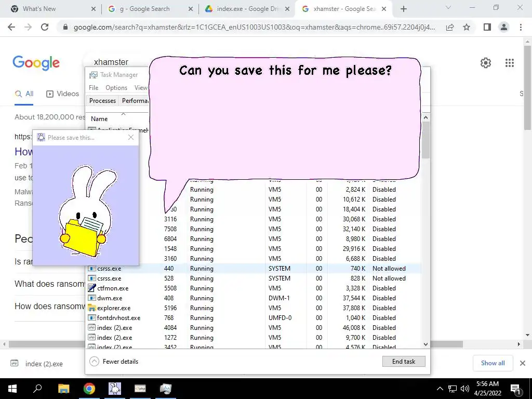Select the All search filter
This screenshot has height=399, width=532.
24,94
